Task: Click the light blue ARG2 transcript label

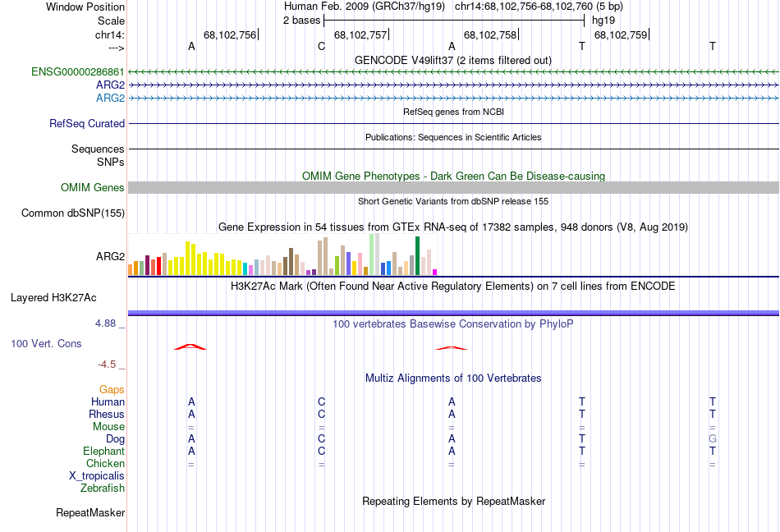Action: click(x=111, y=98)
